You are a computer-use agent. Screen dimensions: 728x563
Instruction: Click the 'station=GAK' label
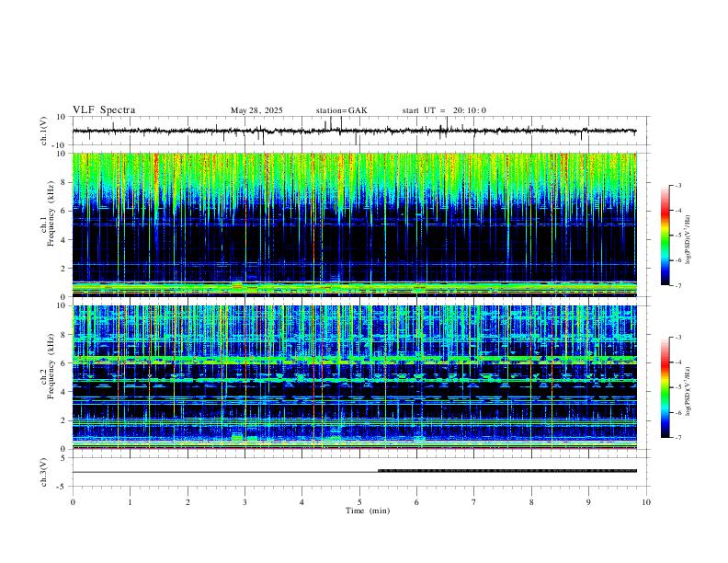click(342, 110)
